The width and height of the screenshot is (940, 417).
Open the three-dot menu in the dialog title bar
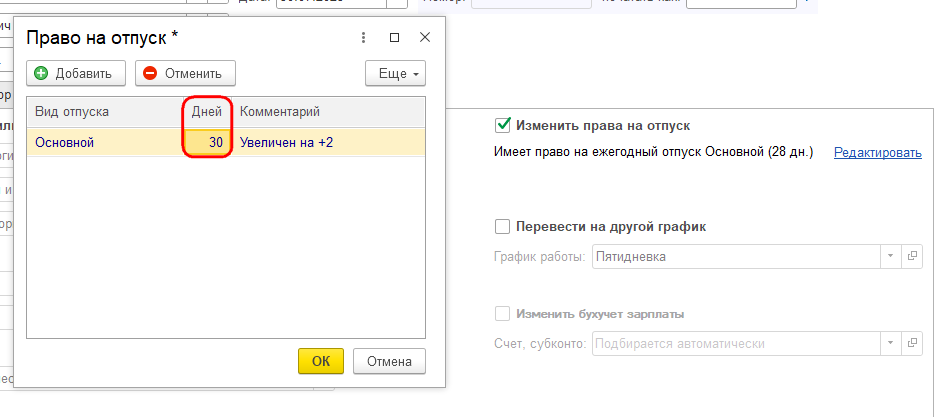coord(363,38)
